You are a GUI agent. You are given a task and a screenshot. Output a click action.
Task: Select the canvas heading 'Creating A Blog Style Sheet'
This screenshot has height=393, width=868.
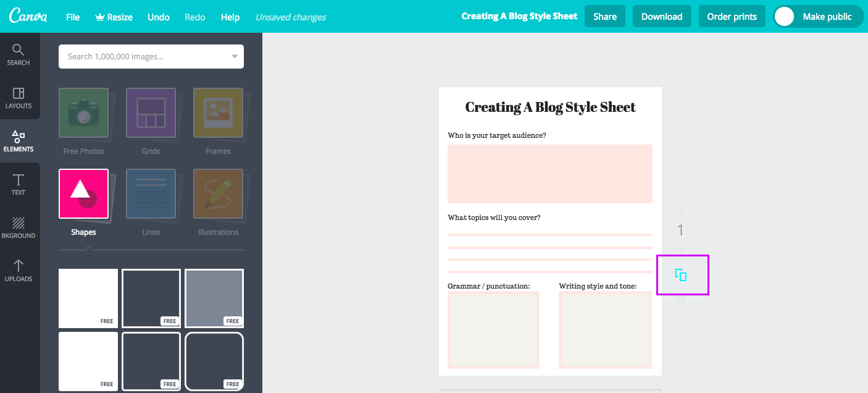click(x=550, y=107)
